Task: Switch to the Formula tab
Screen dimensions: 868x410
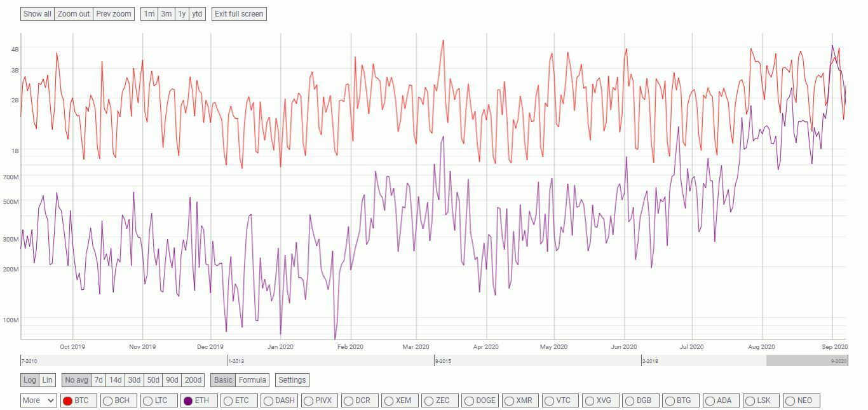Action: (x=252, y=379)
